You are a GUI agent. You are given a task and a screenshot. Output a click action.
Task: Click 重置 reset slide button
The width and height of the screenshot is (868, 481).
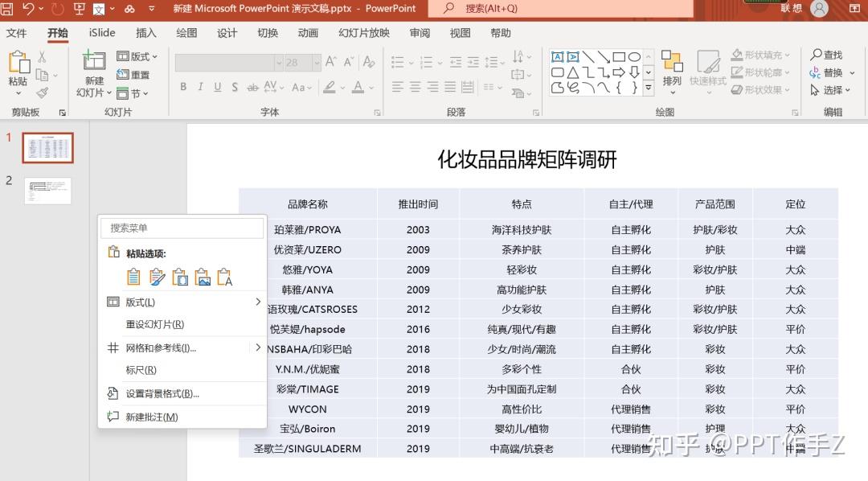coord(133,75)
